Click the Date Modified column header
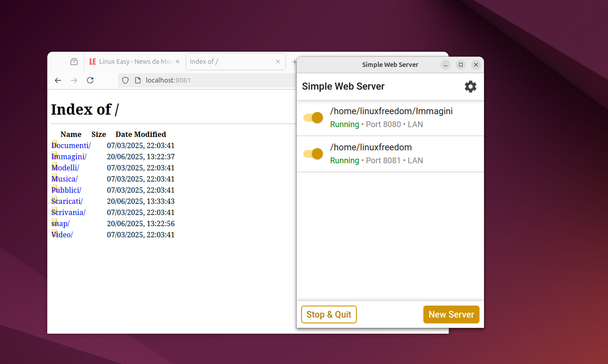608x364 pixels. pyautogui.click(x=141, y=134)
